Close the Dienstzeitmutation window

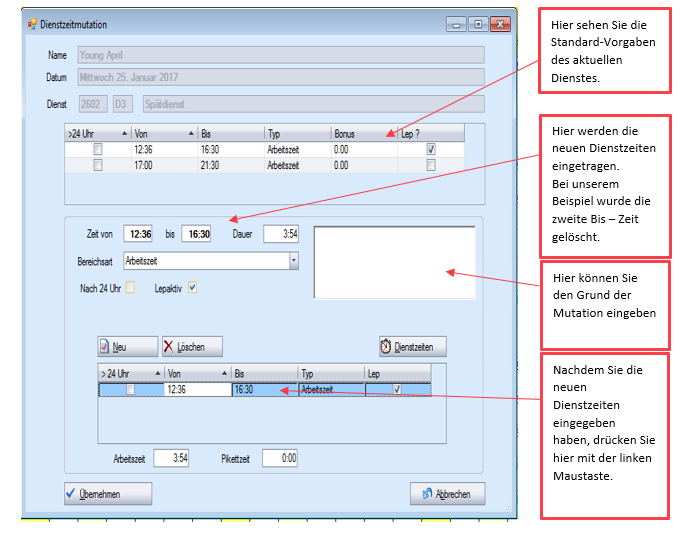tap(500, 24)
